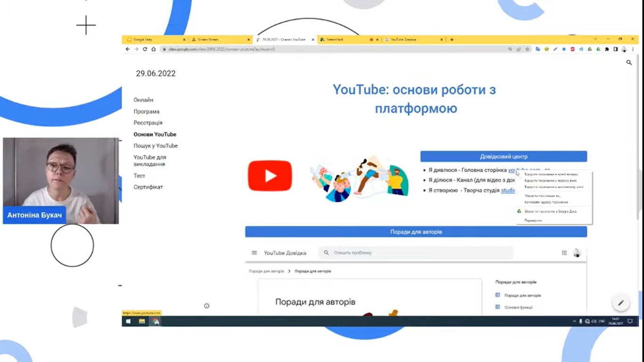Click the browser home icon
644x362 pixels.
tap(154, 49)
